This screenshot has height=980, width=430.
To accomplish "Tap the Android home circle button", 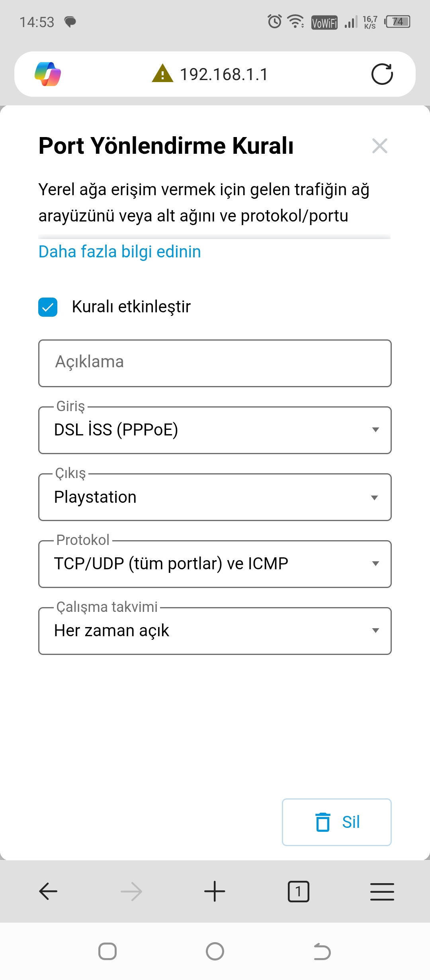I will (215, 952).
